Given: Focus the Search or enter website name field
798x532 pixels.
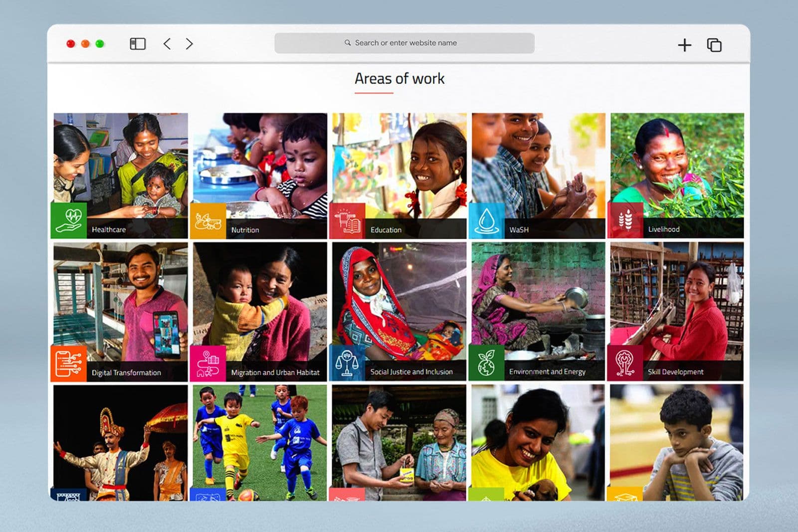Looking at the screenshot, I should 404,43.
